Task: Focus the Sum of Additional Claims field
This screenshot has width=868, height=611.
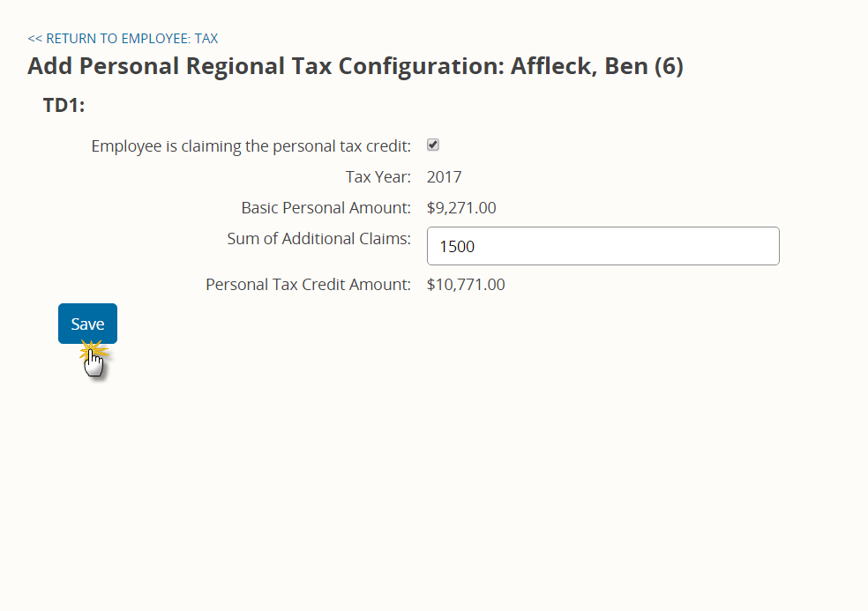Action: 602,246
